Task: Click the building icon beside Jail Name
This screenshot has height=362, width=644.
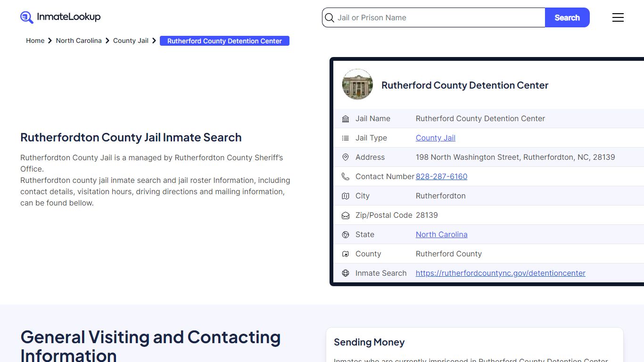Action: 346,119
